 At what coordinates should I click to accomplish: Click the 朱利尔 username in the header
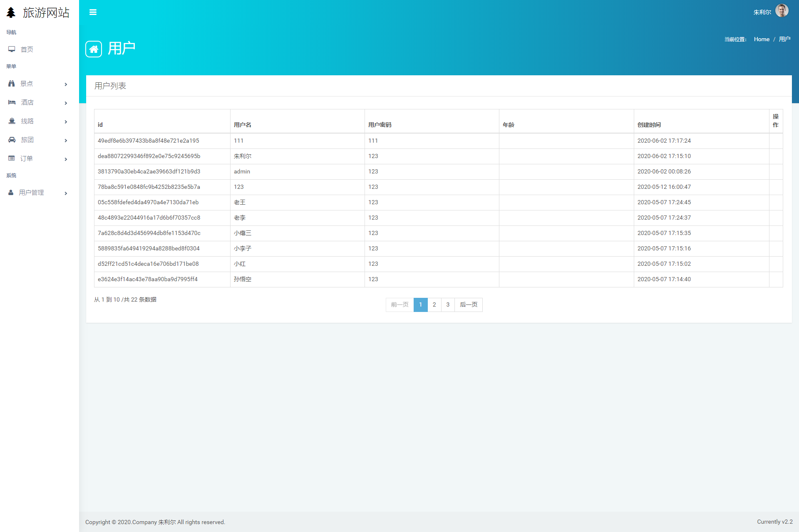[762, 12]
